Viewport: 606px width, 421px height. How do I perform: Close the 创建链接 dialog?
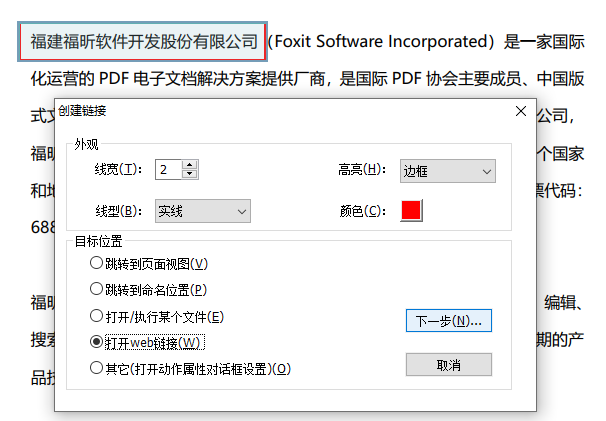tap(520, 111)
